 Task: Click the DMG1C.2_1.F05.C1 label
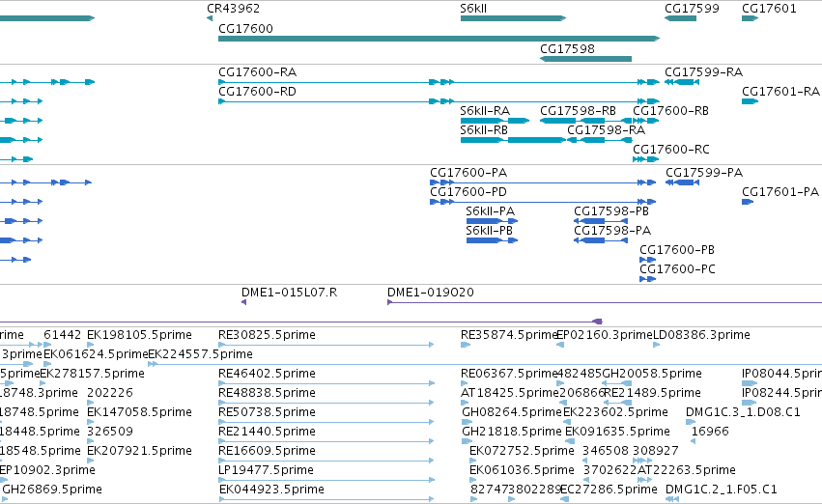(722, 490)
